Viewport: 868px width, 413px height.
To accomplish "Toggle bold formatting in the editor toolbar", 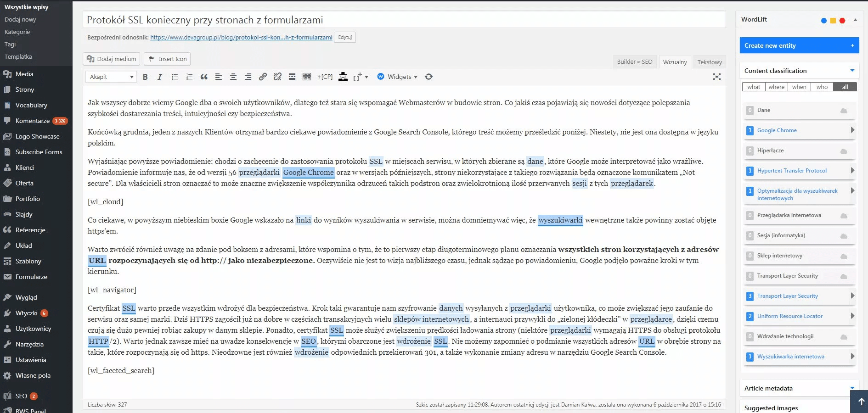I will click(x=145, y=77).
